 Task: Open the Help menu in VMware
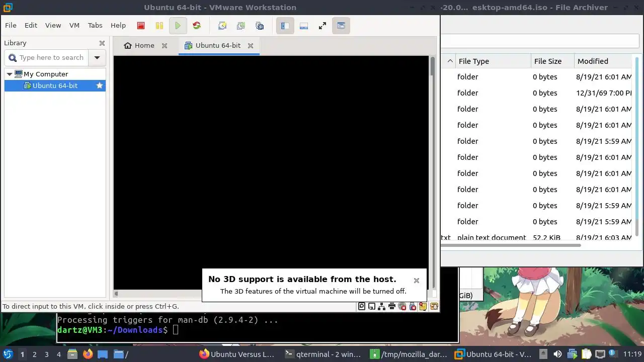(x=118, y=25)
